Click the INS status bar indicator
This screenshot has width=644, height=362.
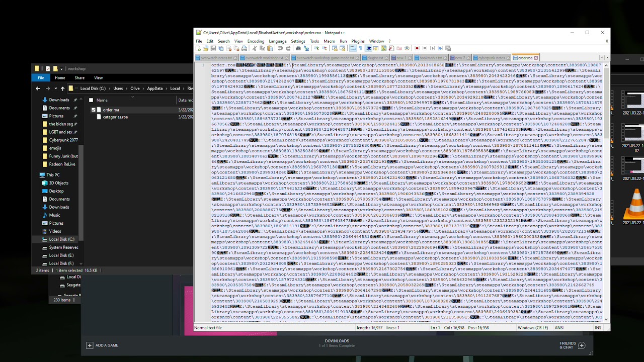point(598,328)
